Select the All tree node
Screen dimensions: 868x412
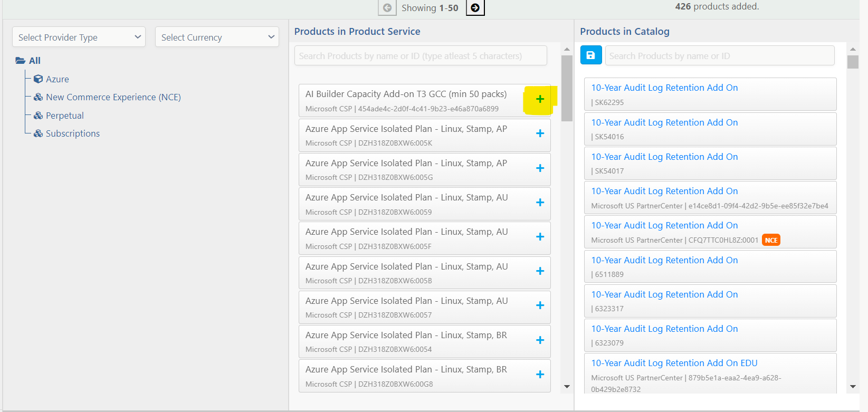[35, 61]
